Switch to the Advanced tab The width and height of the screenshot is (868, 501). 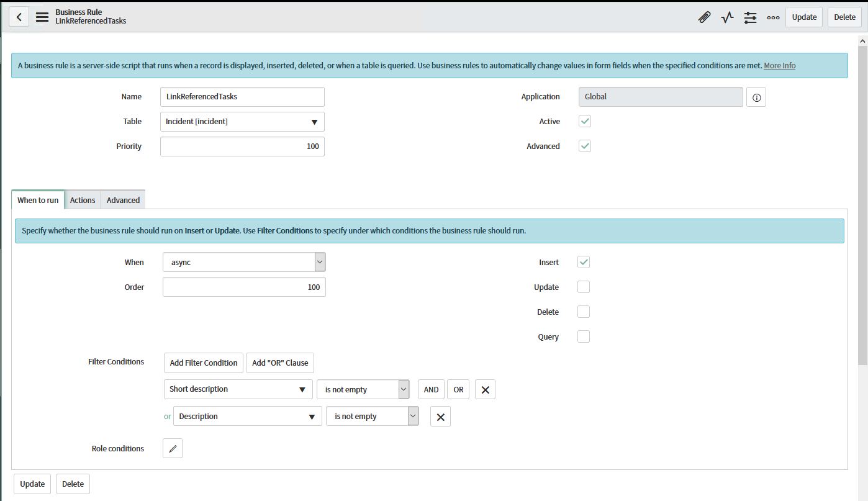tap(122, 200)
